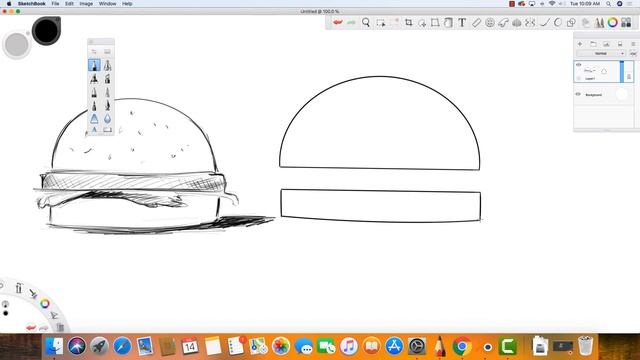Viewport: 640px width, 360px height.
Task: Open the Trash in the Dock
Action: [x=585, y=346]
